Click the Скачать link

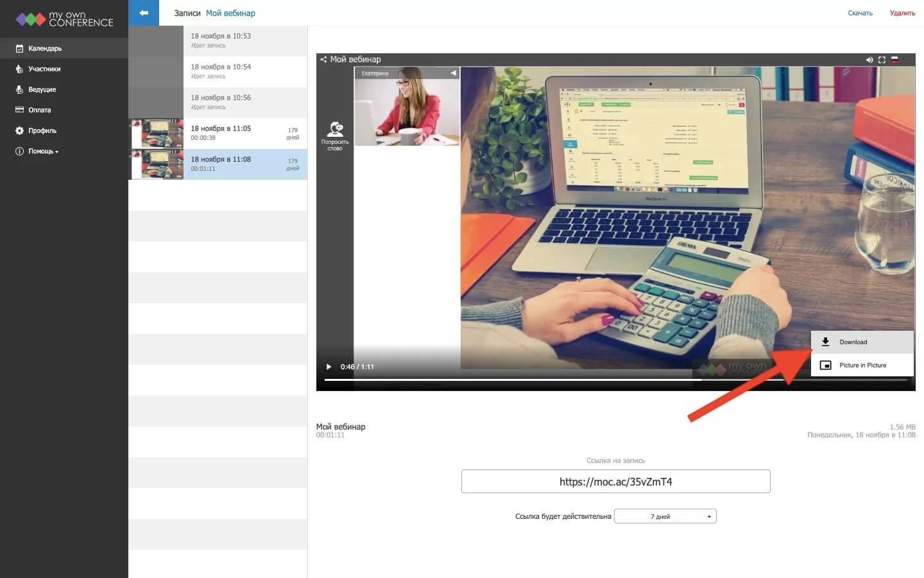tap(860, 13)
